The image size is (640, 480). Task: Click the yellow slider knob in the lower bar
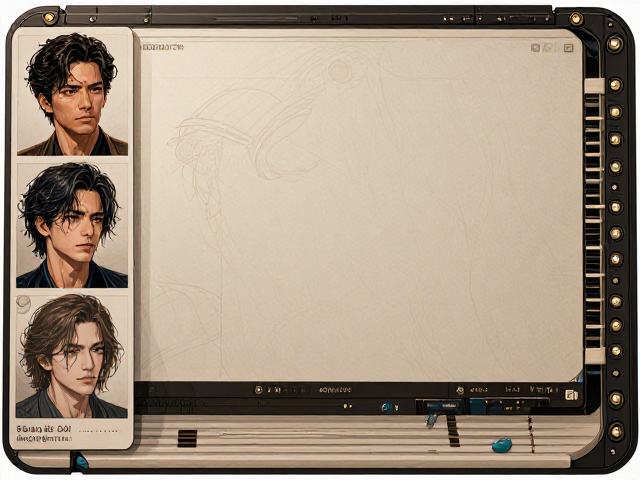pyautogui.click(x=346, y=407)
